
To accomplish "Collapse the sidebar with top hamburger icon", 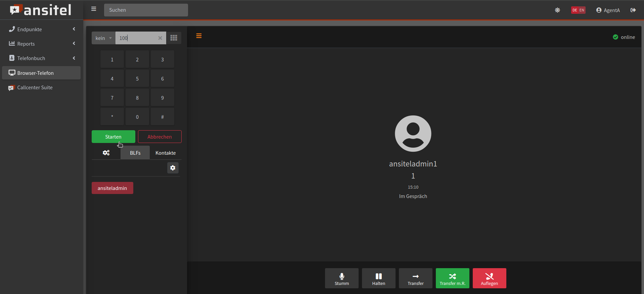I will point(94,9).
